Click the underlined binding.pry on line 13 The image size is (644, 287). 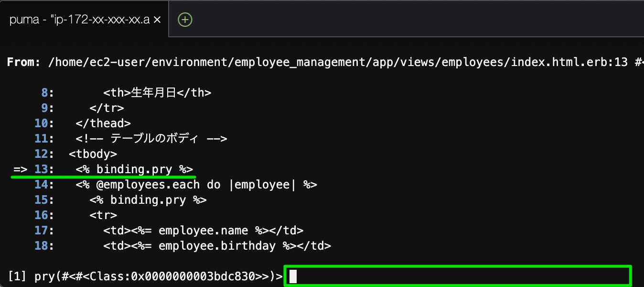tap(134, 169)
